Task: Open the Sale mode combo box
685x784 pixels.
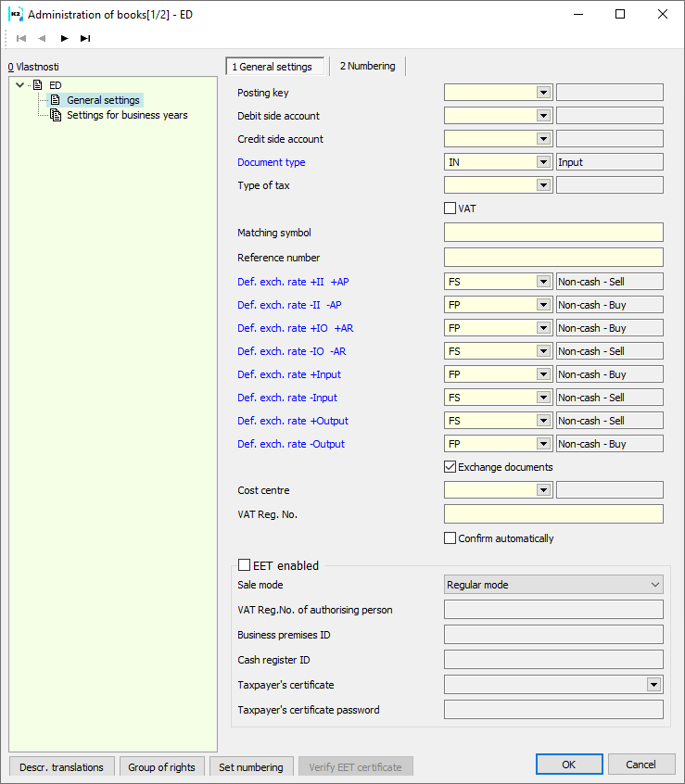Action: [x=553, y=585]
